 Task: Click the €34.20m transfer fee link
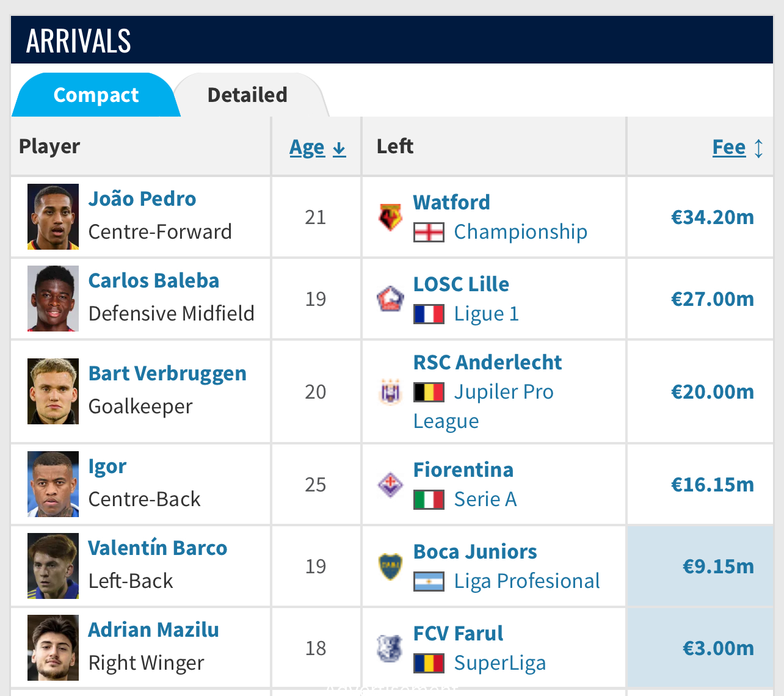click(713, 217)
